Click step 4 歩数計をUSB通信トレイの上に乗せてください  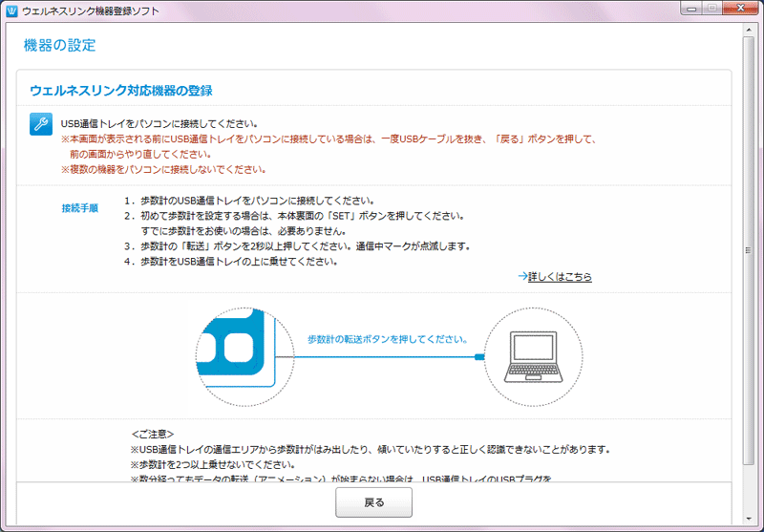(231, 261)
